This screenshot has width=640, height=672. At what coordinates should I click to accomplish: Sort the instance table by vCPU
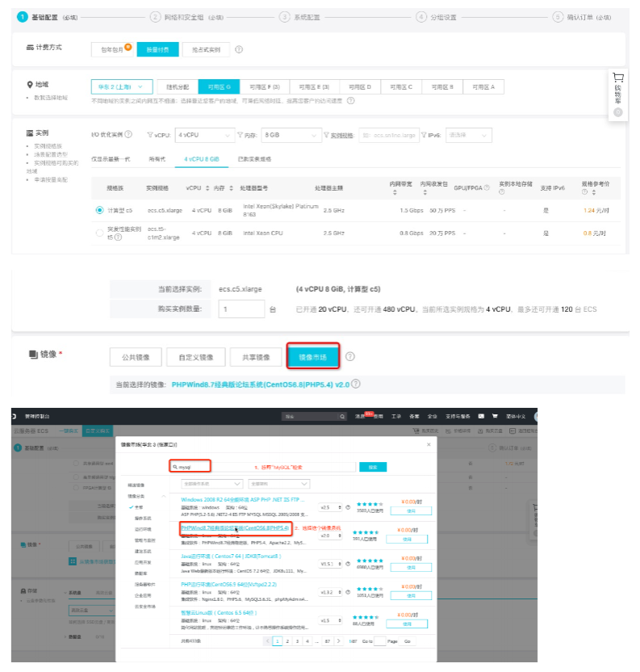pos(207,188)
